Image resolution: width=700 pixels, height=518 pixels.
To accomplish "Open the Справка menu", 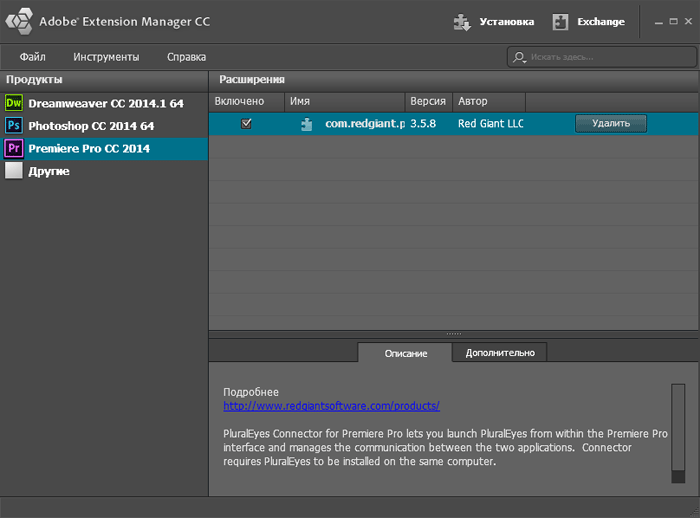I will click(187, 57).
